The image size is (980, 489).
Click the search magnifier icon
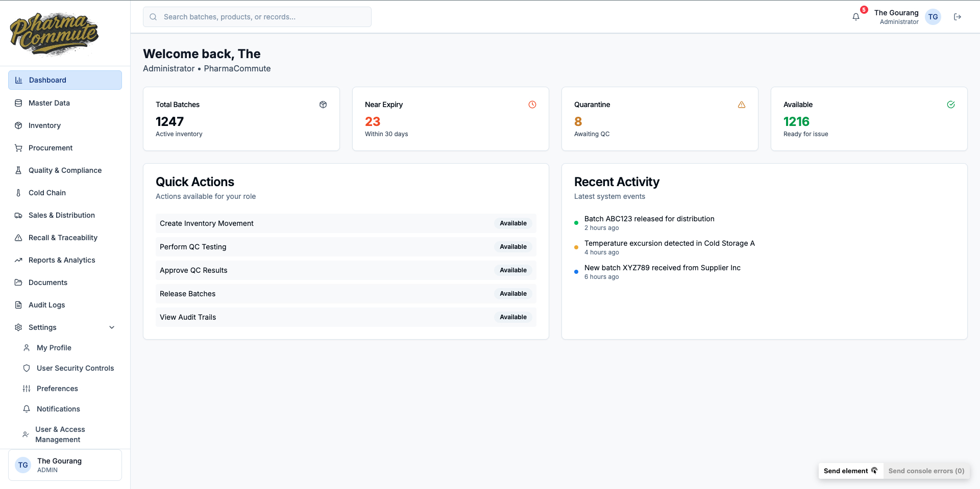[153, 17]
